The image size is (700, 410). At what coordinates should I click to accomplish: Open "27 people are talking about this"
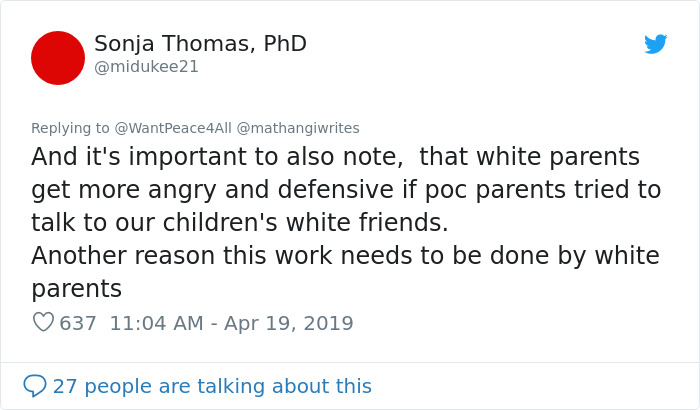click(212, 386)
